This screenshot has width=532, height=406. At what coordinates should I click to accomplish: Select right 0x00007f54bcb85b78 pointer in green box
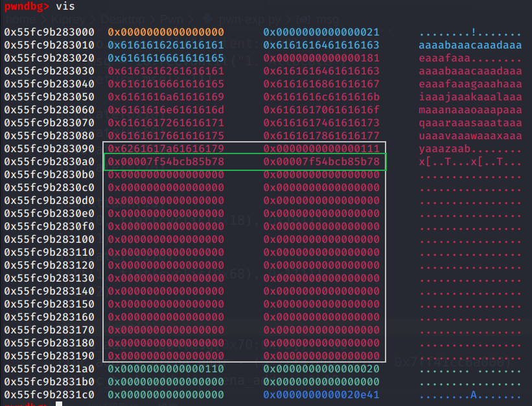tap(321, 162)
